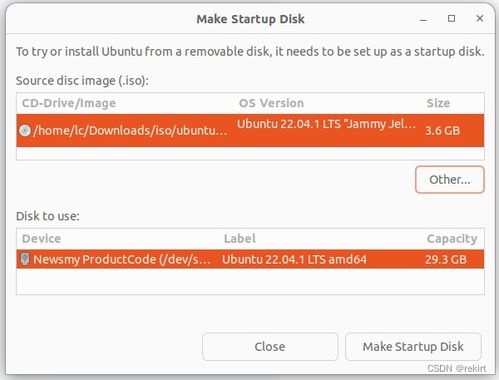The width and height of the screenshot is (499, 380).
Task: Select the Newsmy ProductCode device row
Action: click(250, 259)
